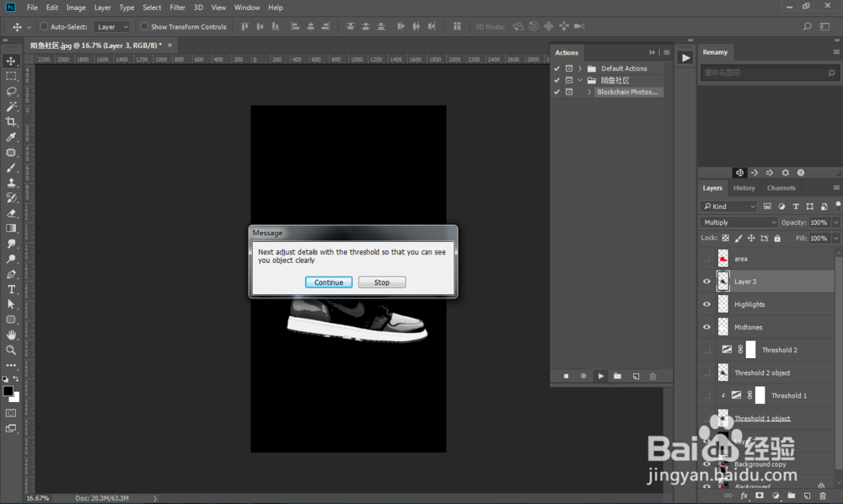Viewport: 843px width, 504px height.
Task: Toggle Auto-Select checkbox
Action: 45,26
